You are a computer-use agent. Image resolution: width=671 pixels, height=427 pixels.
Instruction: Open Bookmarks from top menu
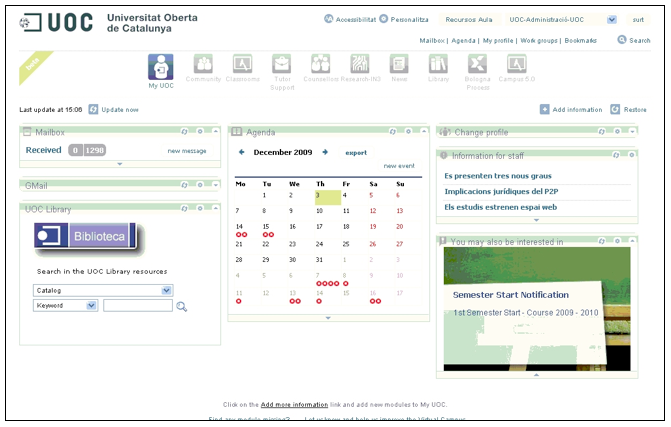click(580, 41)
